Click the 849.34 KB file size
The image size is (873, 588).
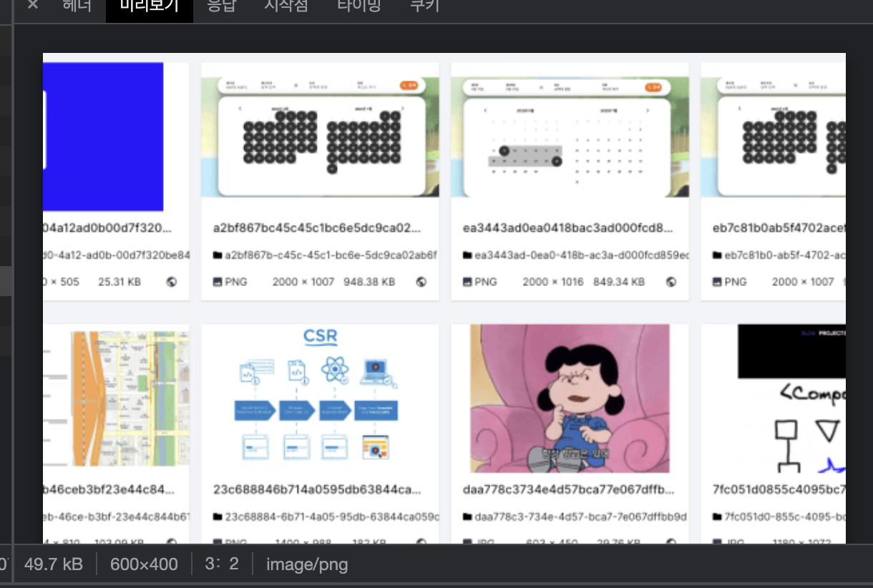click(x=619, y=282)
